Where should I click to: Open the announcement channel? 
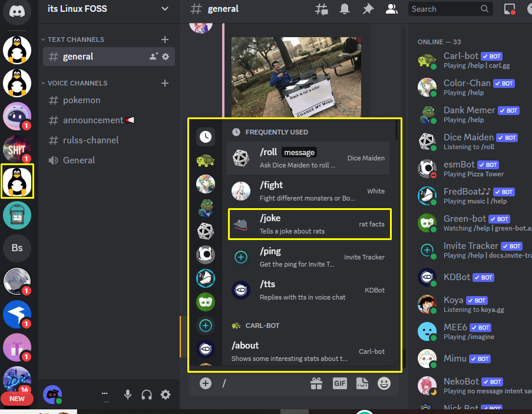point(109,120)
